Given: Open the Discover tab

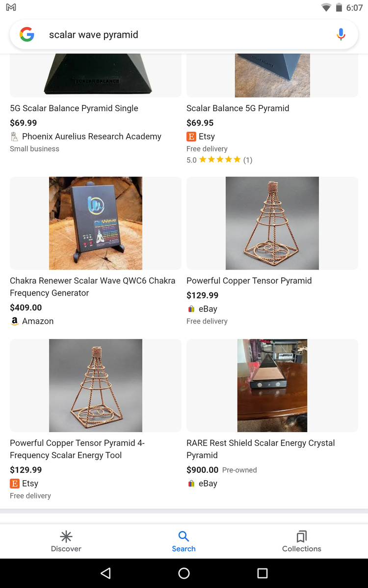Looking at the screenshot, I should click(x=66, y=541).
